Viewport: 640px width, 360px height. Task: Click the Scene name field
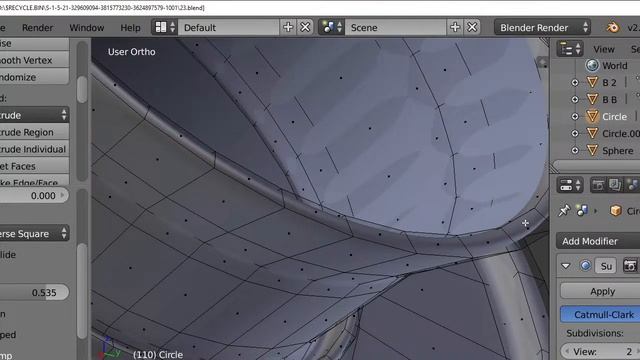coord(396,27)
